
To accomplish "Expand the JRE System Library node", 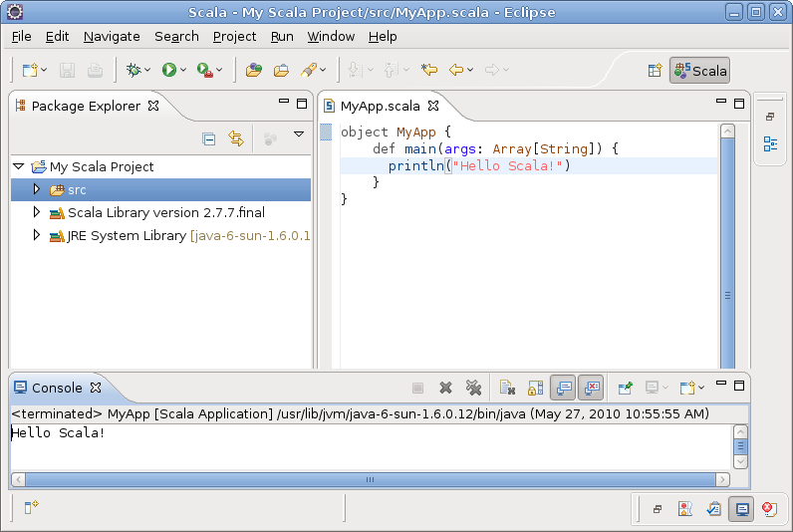I will (x=37, y=235).
